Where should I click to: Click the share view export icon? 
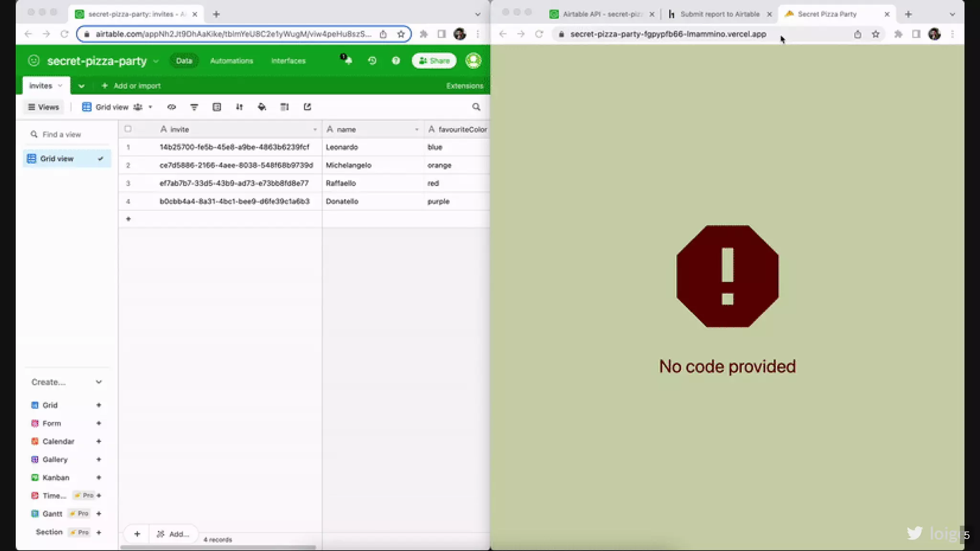tap(307, 107)
